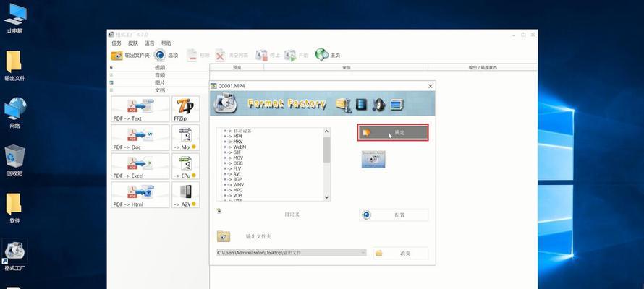
Task: Open the 软件 desktop folder
Action: click(14, 208)
